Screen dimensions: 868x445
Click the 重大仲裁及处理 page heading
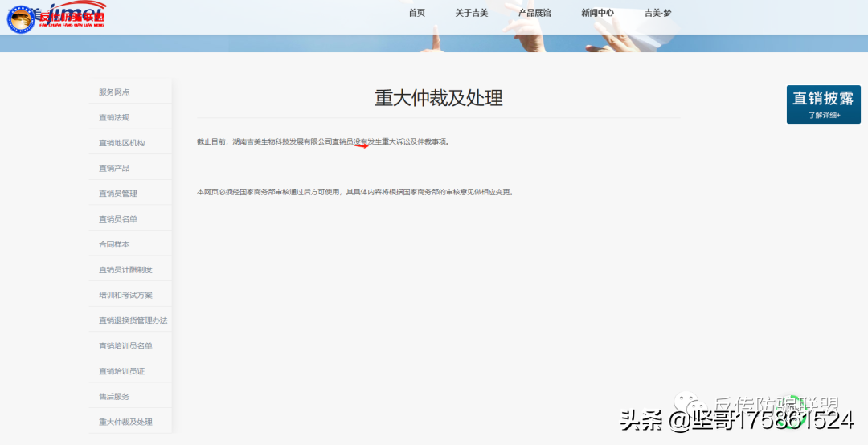coord(439,98)
